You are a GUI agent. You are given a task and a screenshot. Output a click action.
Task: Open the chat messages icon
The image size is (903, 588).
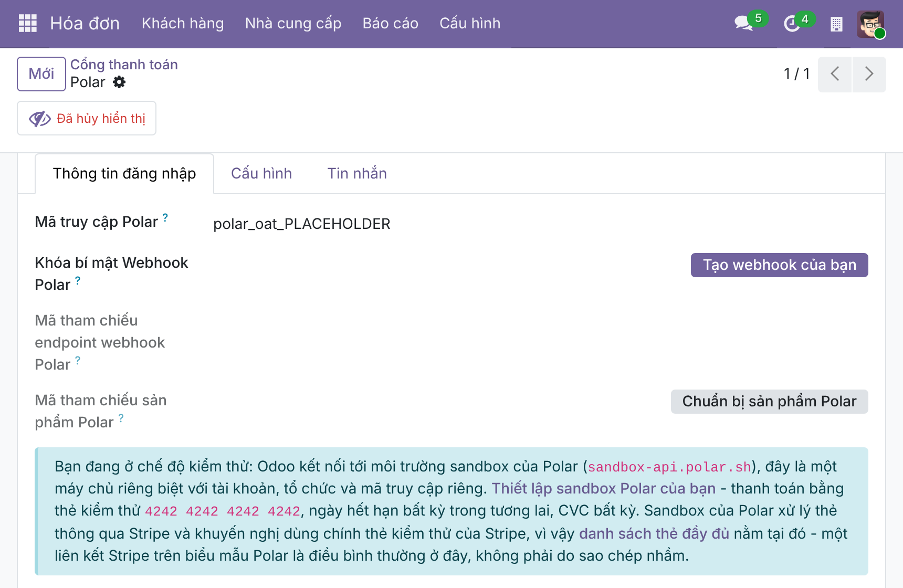coord(744,24)
